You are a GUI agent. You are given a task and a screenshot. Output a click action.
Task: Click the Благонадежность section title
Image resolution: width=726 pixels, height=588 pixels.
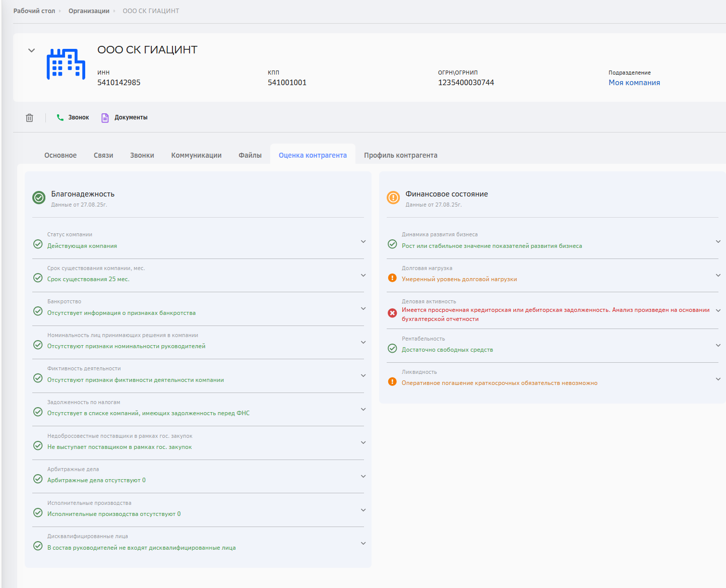(83, 194)
